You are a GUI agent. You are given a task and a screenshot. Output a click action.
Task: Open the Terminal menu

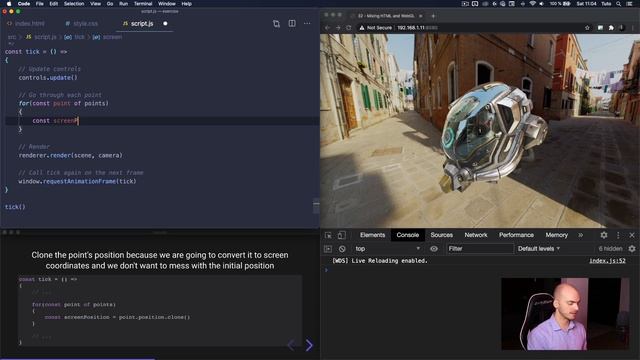[143, 4]
